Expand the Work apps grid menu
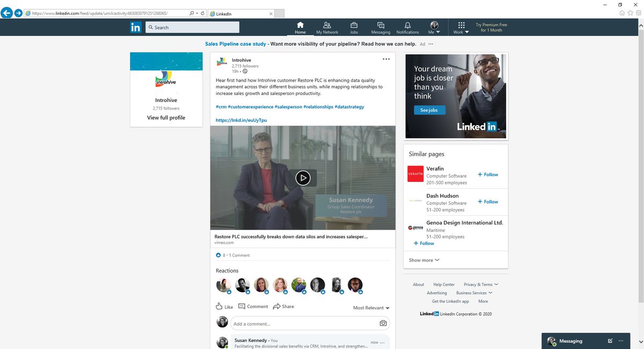The height and width of the screenshot is (349, 644). [x=460, y=28]
